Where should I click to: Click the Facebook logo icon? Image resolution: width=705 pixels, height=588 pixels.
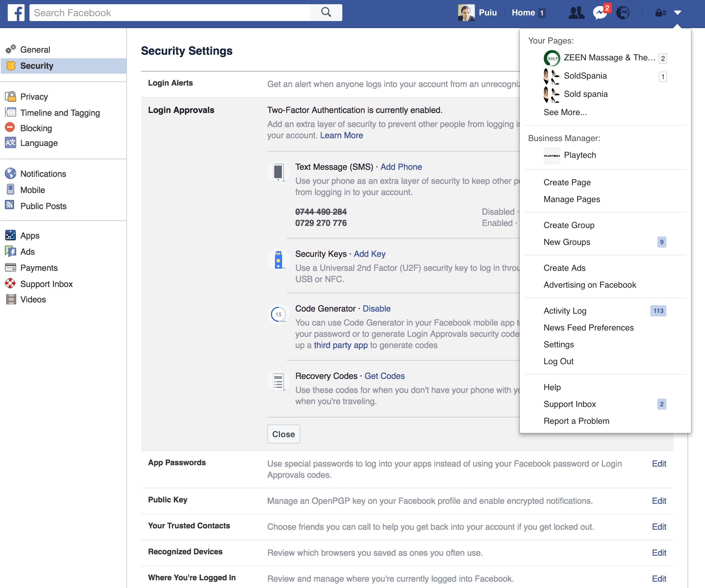(16, 13)
